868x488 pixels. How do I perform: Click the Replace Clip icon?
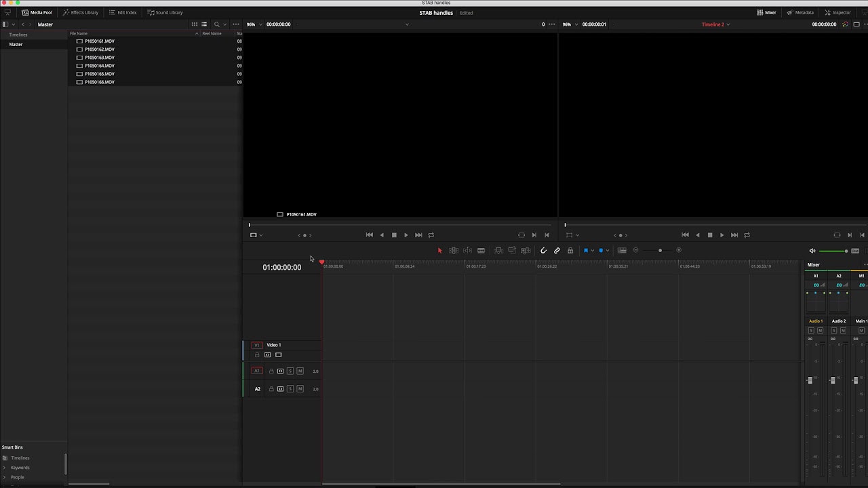point(526,251)
